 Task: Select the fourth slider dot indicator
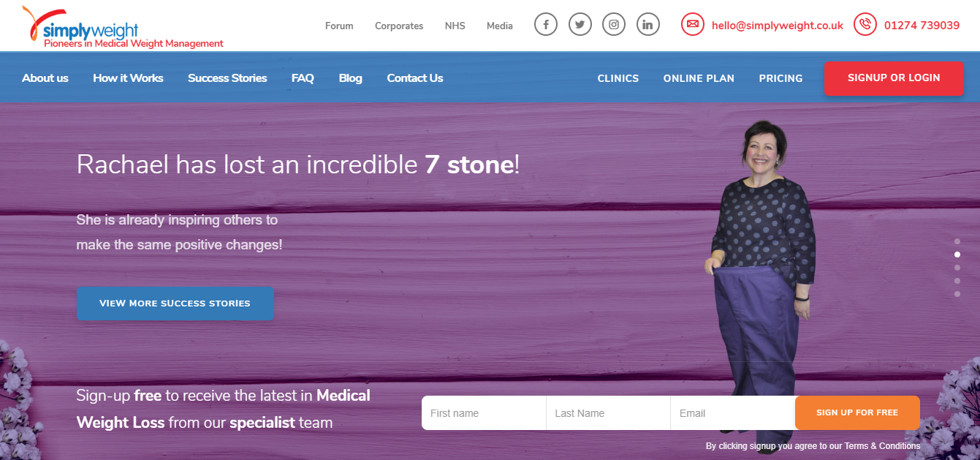click(x=957, y=281)
